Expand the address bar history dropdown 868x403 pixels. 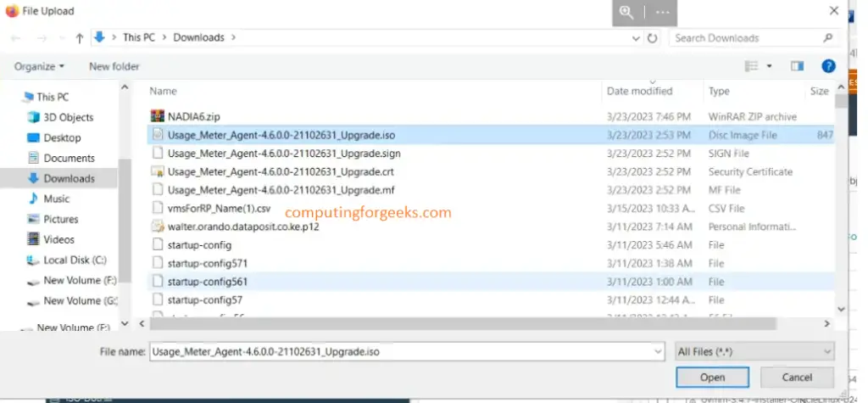pos(637,38)
